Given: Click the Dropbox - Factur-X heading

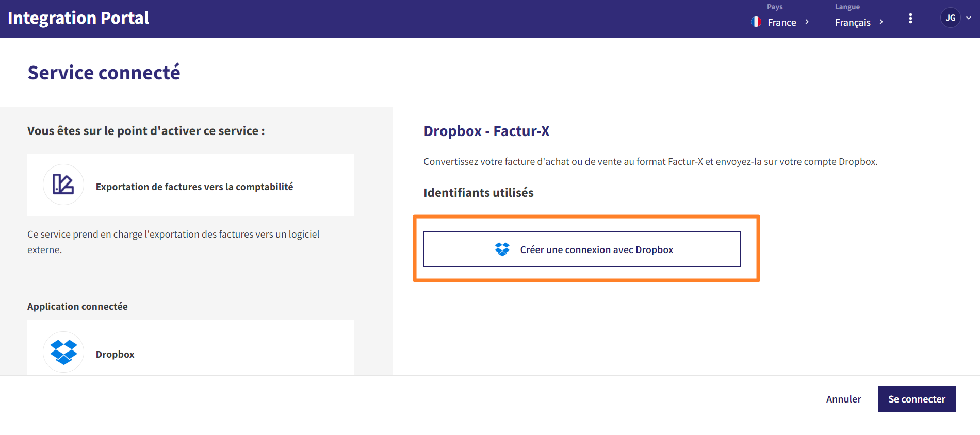Looking at the screenshot, I should (486, 131).
